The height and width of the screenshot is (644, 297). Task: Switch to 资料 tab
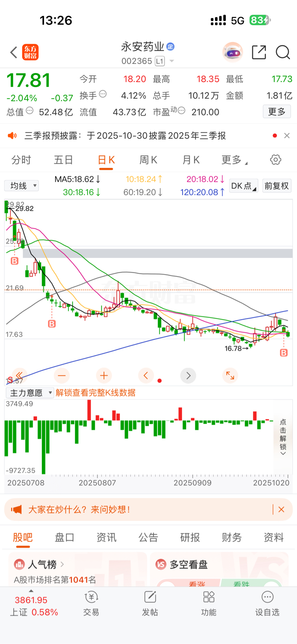tap(273, 538)
